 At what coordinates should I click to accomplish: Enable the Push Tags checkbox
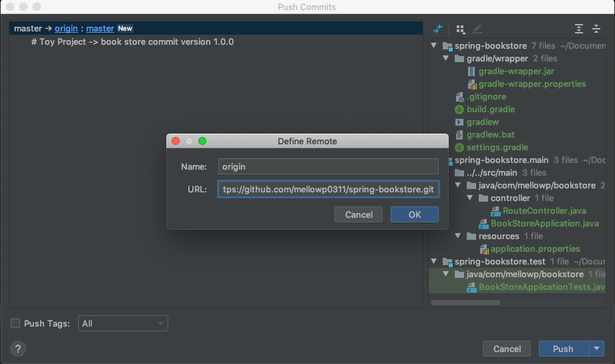15,323
